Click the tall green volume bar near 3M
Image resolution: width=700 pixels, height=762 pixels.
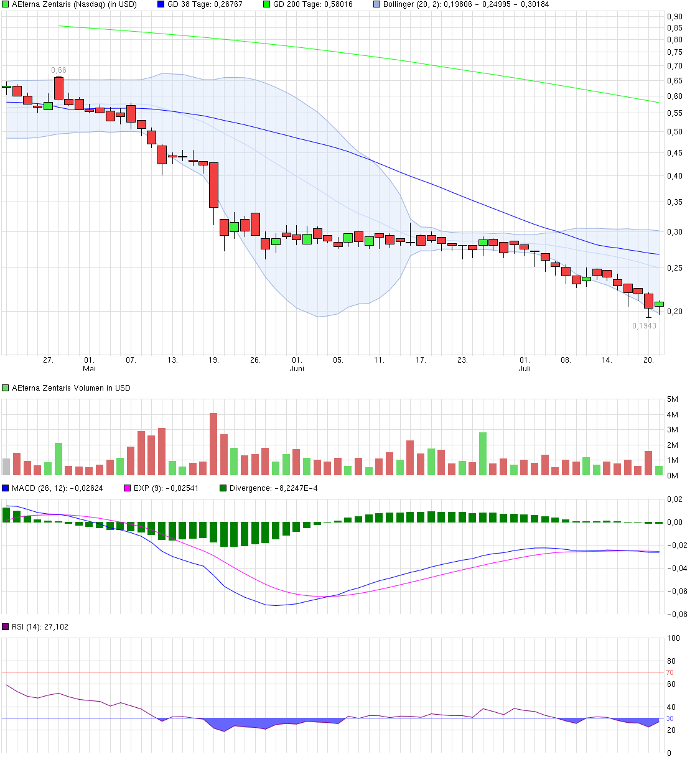(x=483, y=454)
